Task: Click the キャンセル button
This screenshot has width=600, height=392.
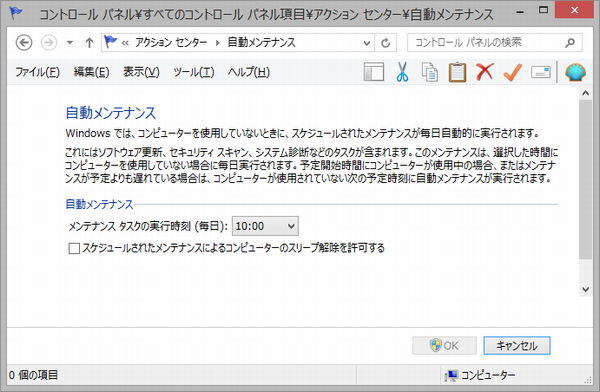Action: pyautogui.click(x=517, y=346)
